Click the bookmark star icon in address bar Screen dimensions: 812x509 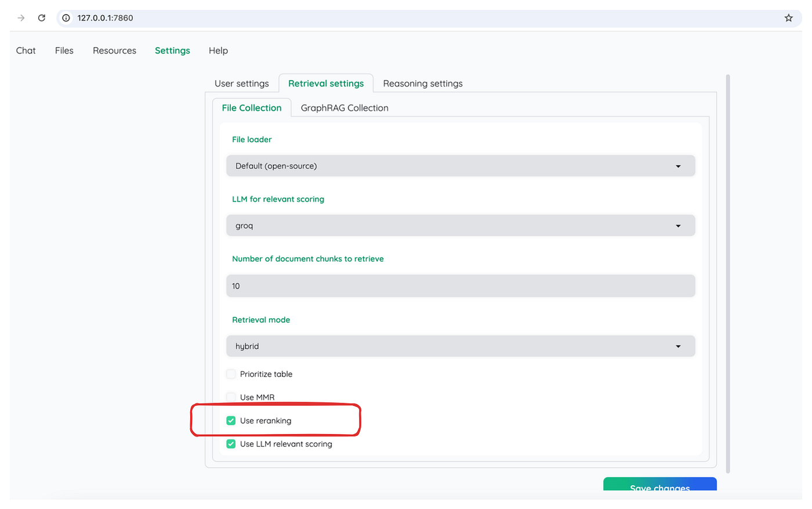pos(788,17)
